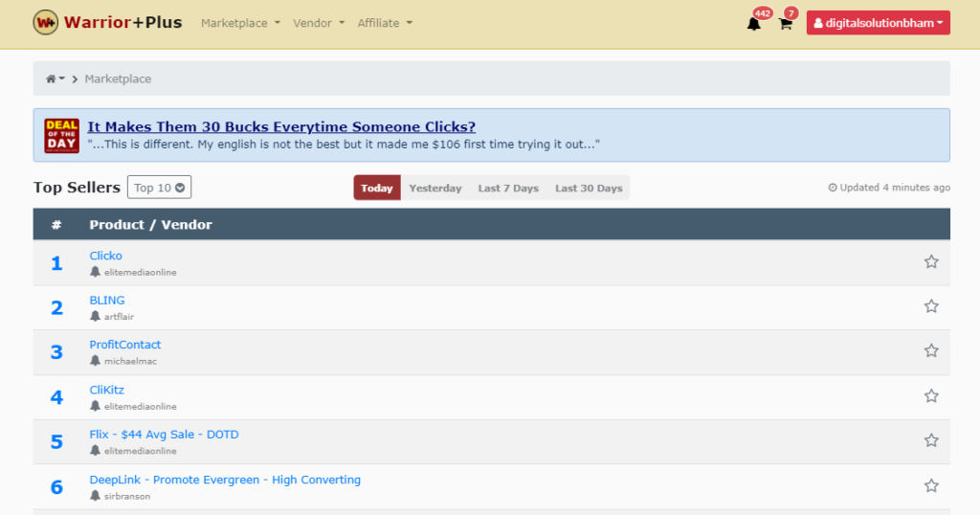Viewport: 980px width, 515px height.
Task: Click the Product / Vendor column header
Action: 150,224
